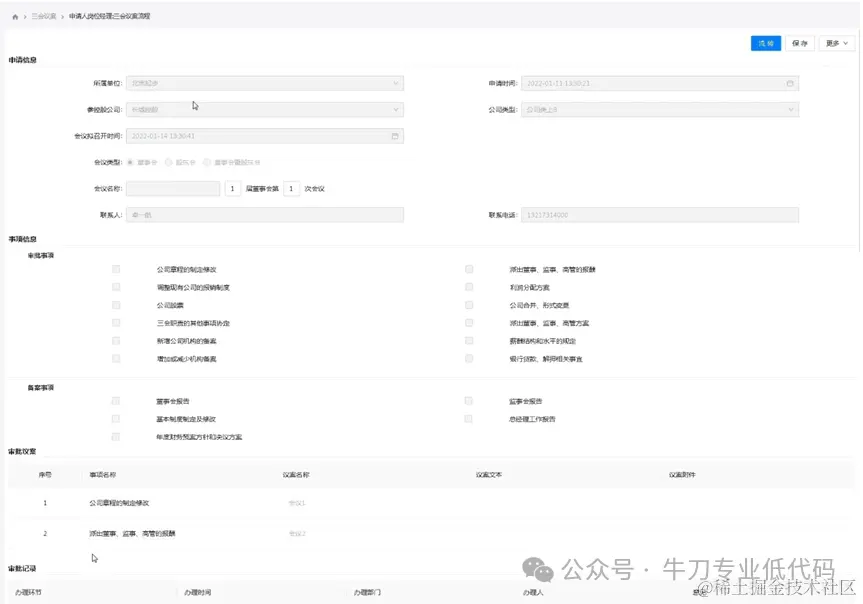Go to the home icon in breadcrumb
The height and width of the screenshot is (604, 863).
15,17
